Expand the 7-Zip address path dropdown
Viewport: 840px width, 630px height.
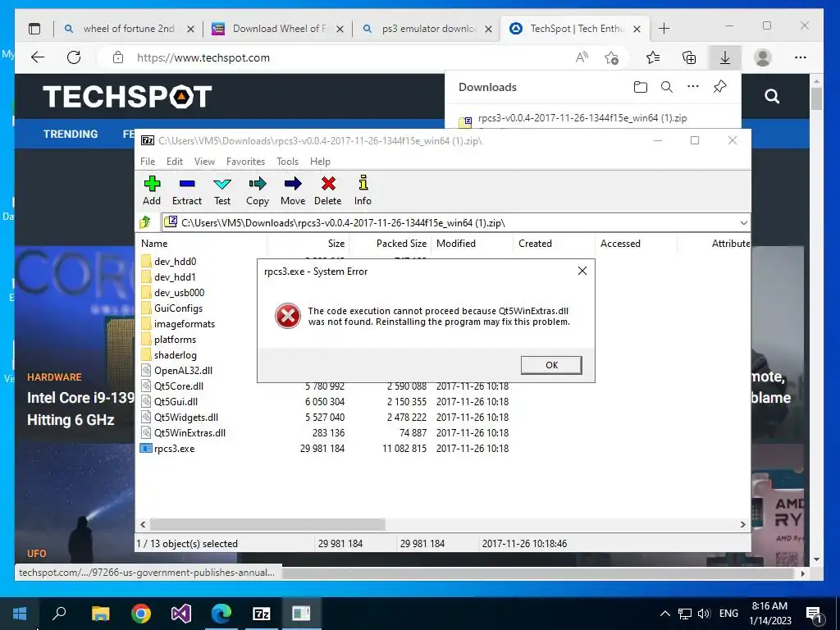tap(743, 222)
